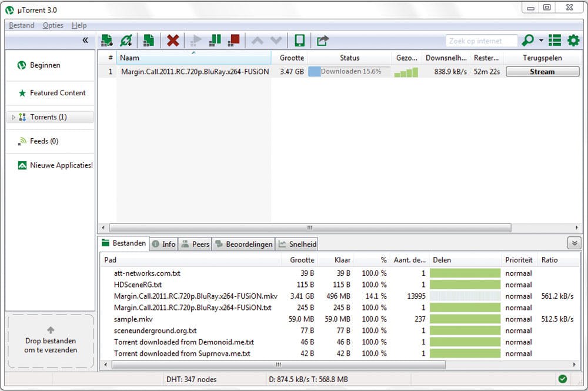The image size is (588, 391).
Task: Click torrent list scroll right arrow
Action: tap(576, 228)
